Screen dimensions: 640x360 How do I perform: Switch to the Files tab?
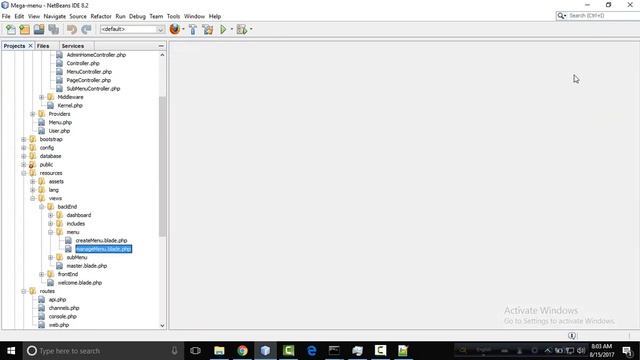[43, 46]
